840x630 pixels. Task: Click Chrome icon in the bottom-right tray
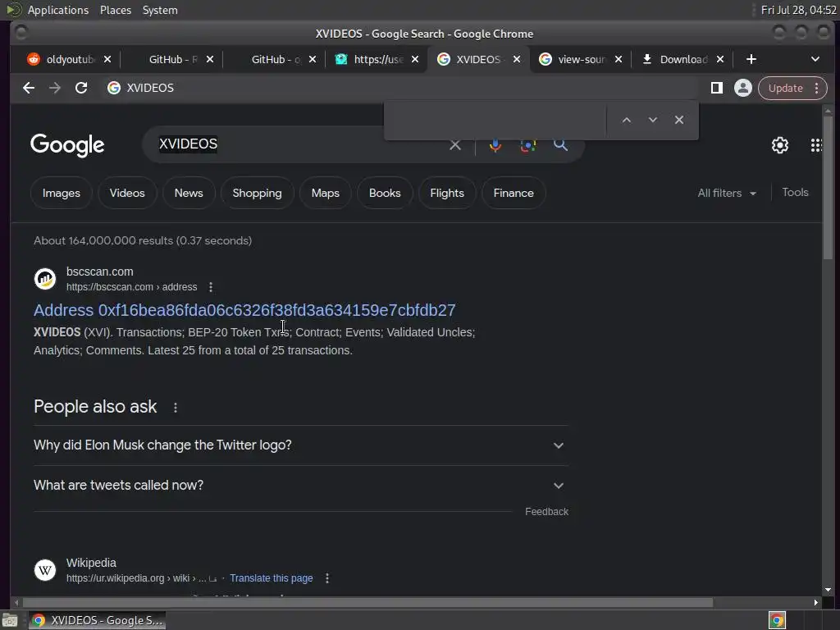point(777,620)
